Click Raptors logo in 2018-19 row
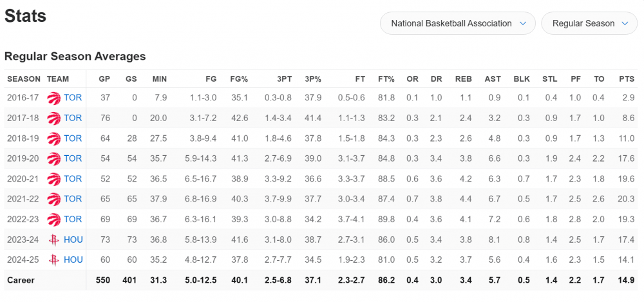This screenshot has width=644, height=302. (54, 138)
